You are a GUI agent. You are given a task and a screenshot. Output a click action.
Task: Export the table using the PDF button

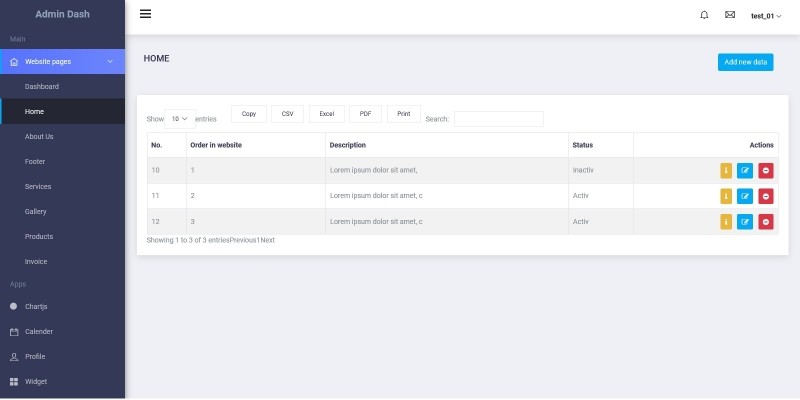365,114
